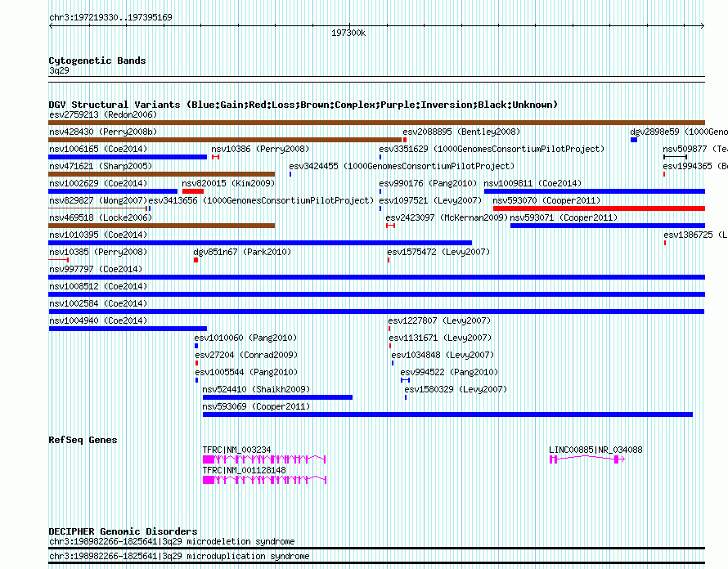
Task: Click nsv1002629 (Coe2014) label
Action: point(98,183)
